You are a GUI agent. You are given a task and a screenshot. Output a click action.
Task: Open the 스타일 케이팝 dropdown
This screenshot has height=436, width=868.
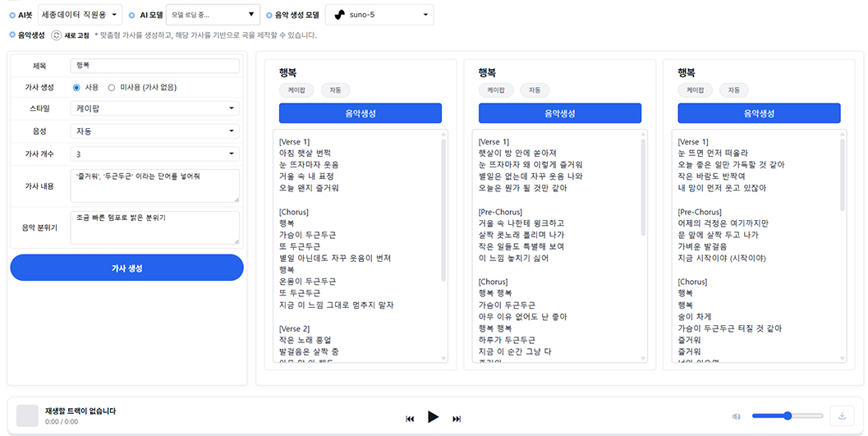[x=155, y=108]
